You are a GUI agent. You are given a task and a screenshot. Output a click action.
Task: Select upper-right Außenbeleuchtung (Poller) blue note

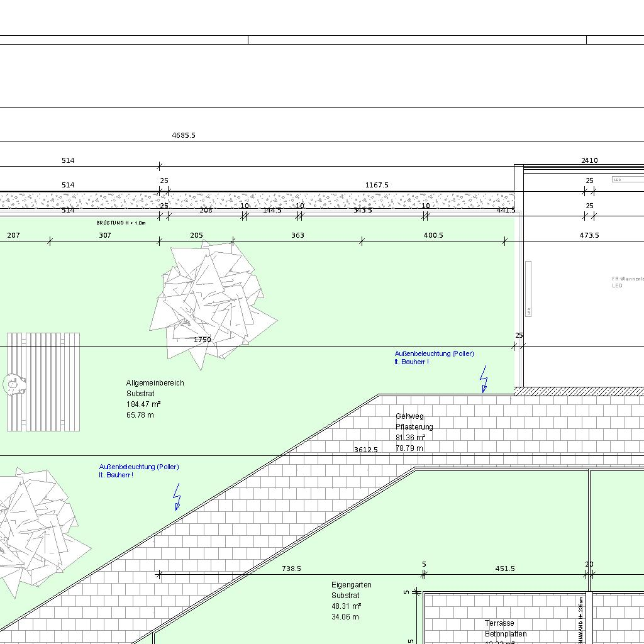click(x=434, y=358)
